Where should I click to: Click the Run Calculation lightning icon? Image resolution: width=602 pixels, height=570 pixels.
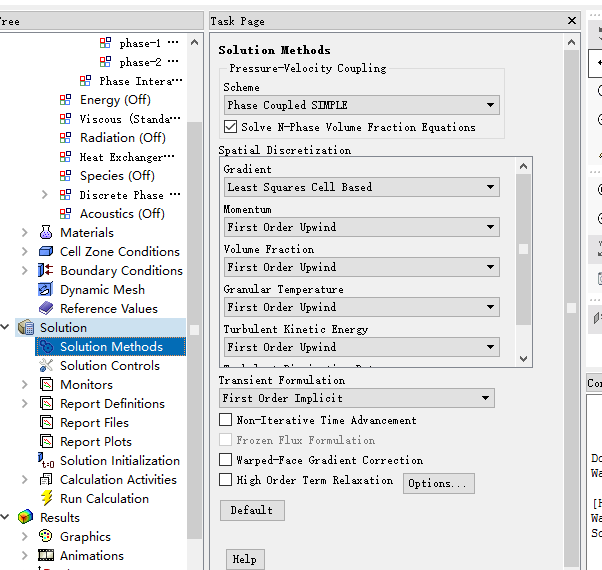click(46, 499)
